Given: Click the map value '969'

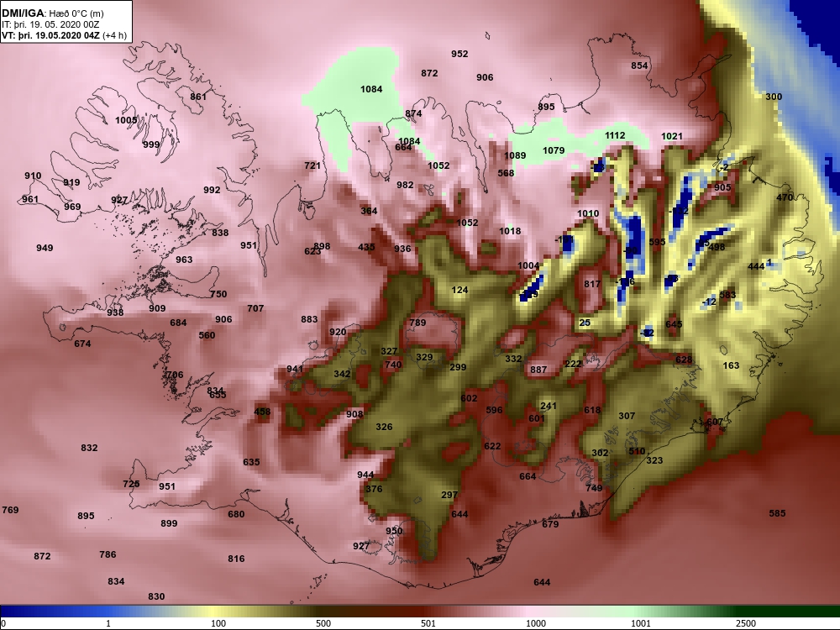Looking at the screenshot, I should pyautogui.click(x=72, y=207).
